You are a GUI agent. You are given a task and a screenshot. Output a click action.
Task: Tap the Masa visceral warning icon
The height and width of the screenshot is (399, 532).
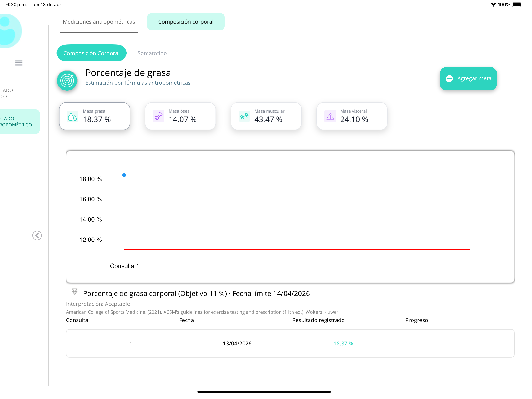(330, 116)
